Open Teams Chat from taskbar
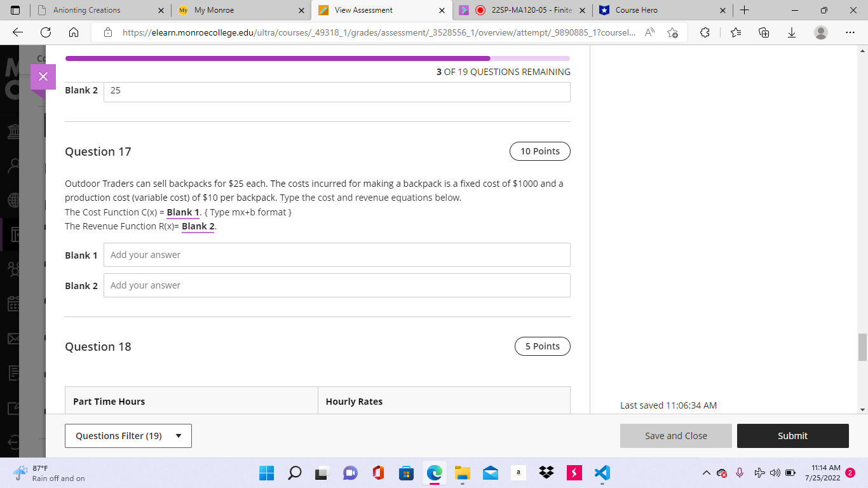Viewport: 868px width, 488px height. click(x=350, y=473)
